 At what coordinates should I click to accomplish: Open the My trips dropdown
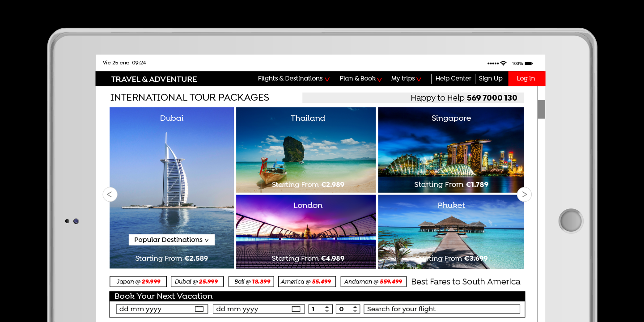406,79
